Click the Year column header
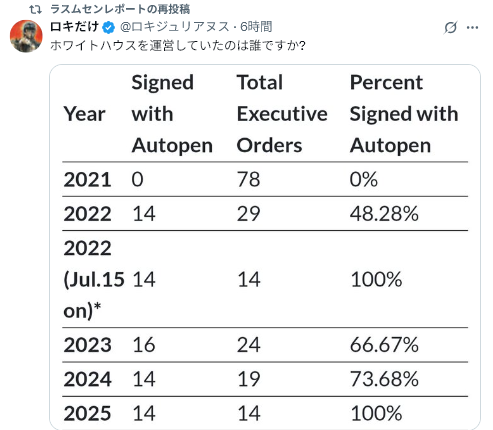This screenshot has height=430, width=493. click(x=84, y=114)
